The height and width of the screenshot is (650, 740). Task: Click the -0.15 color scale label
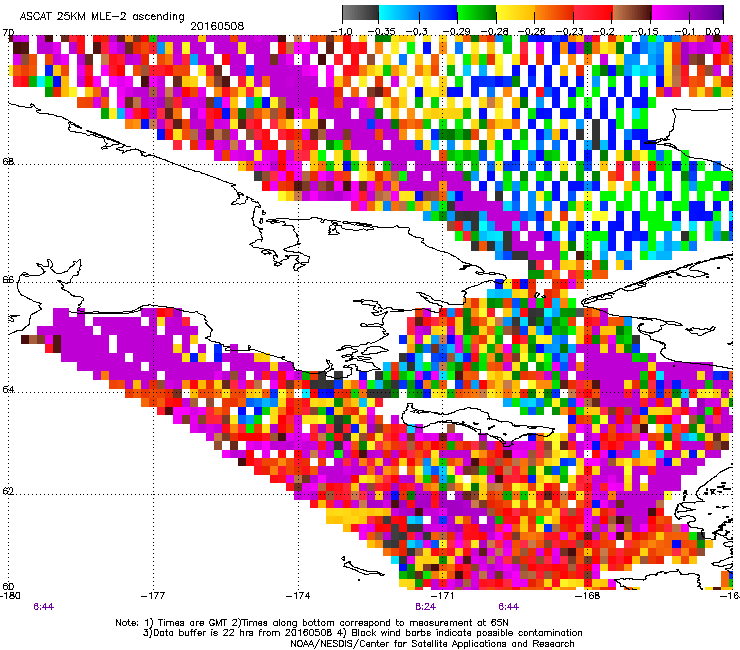click(644, 31)
